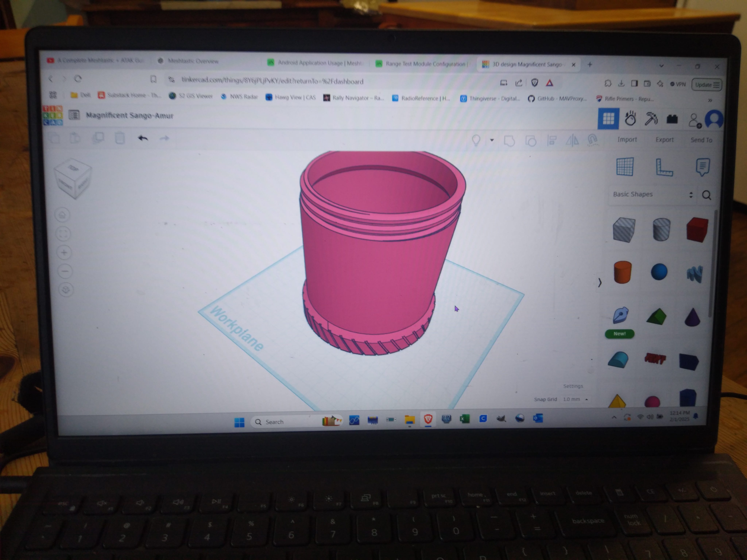Click the Duplicate and repeat icon
747x560 pixels.
pos(98,138)
